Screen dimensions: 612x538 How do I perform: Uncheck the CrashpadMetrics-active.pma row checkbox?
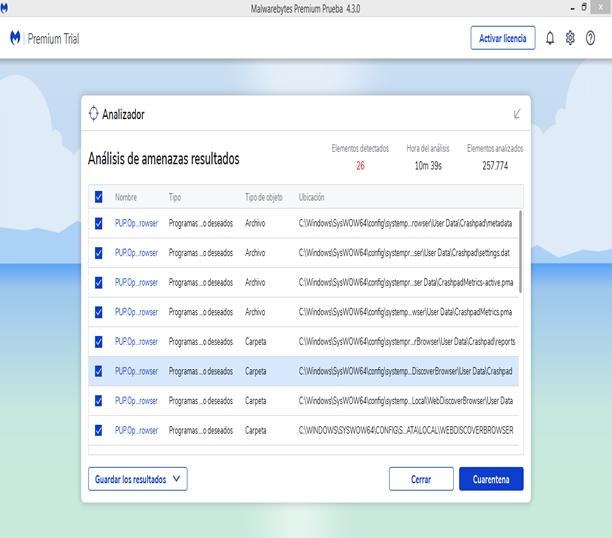pyautogui.click(x=99, y=282)
